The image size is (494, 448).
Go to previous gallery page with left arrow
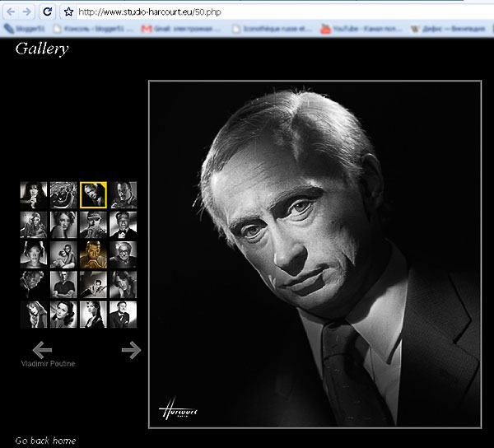(42, 350)
